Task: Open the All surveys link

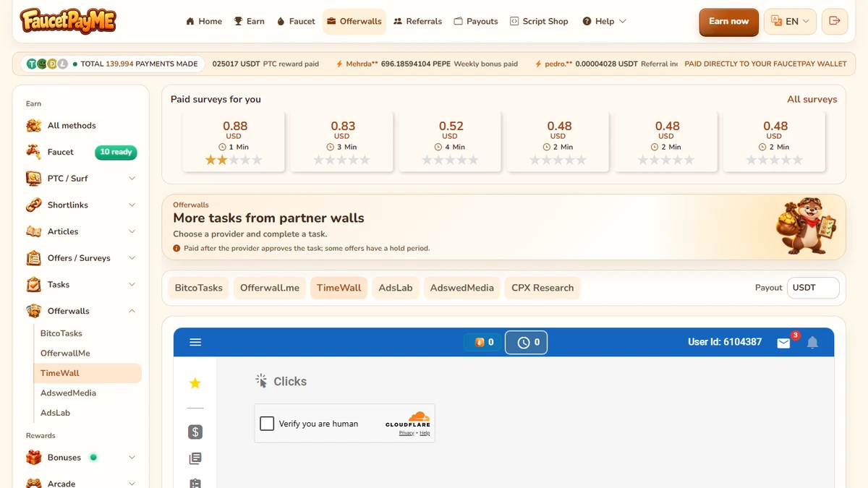Action: [x=812, y=99]
